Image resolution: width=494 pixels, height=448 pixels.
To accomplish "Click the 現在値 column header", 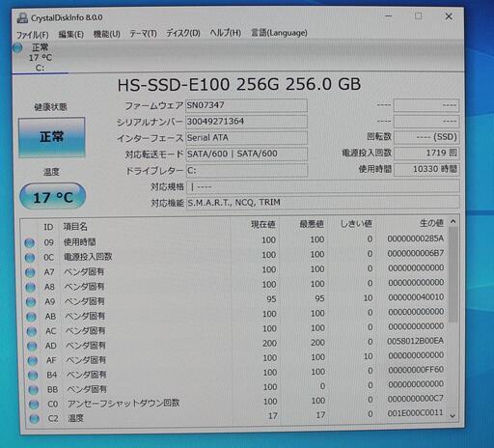I will pos(263,224).
